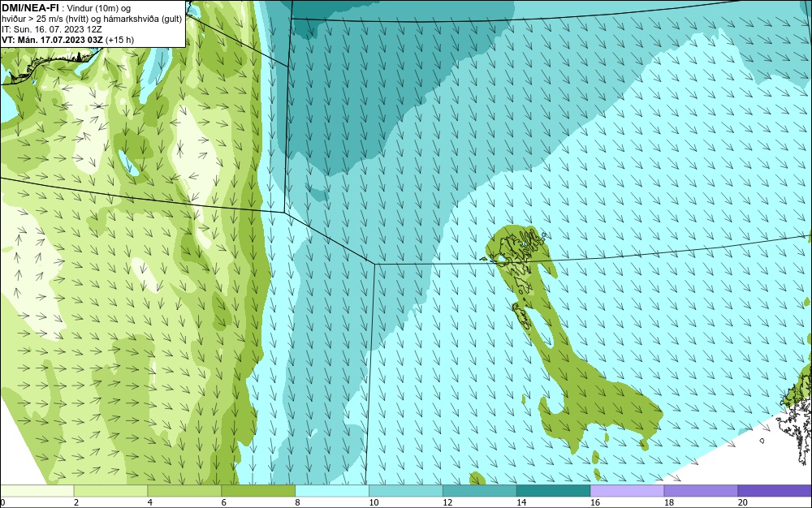Click the legend scale label 20
Image resolution: width=812 pixels, height=508 pixels.
click(743, 502)
